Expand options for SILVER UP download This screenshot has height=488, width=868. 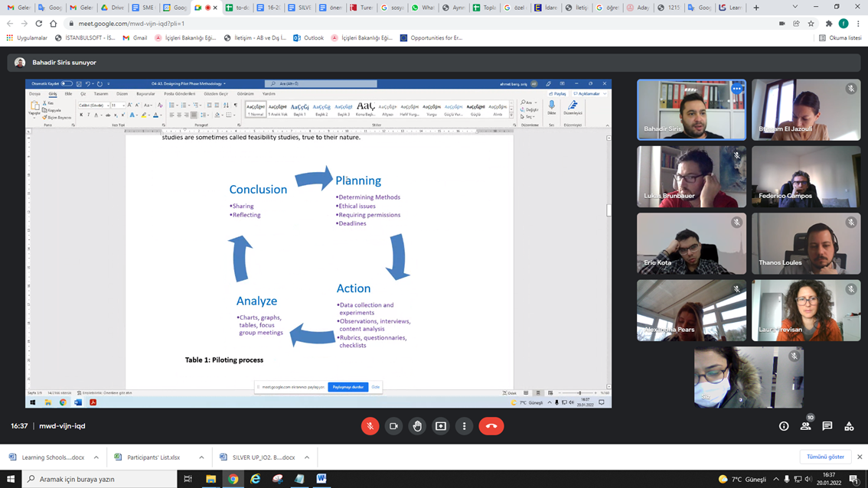307,457
